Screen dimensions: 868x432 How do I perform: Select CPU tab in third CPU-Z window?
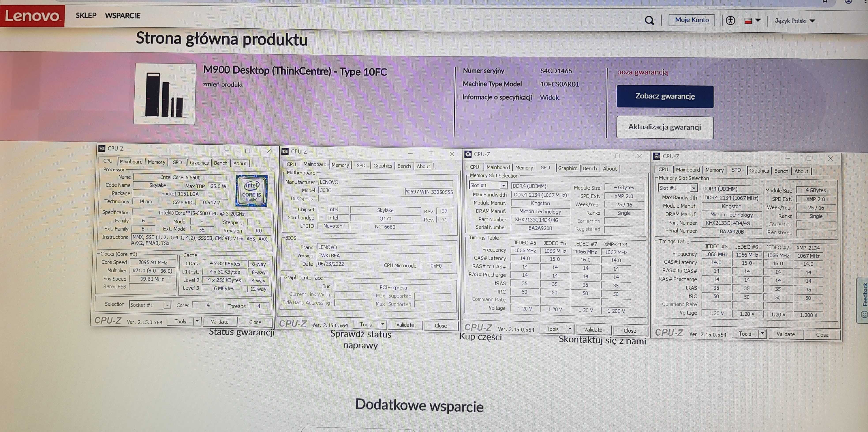(474, 167)
